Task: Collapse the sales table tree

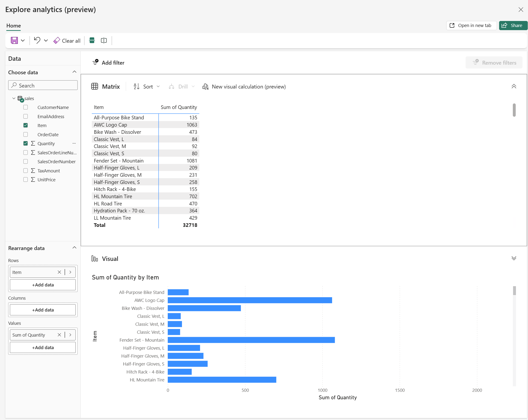Action: pos(14,98)
